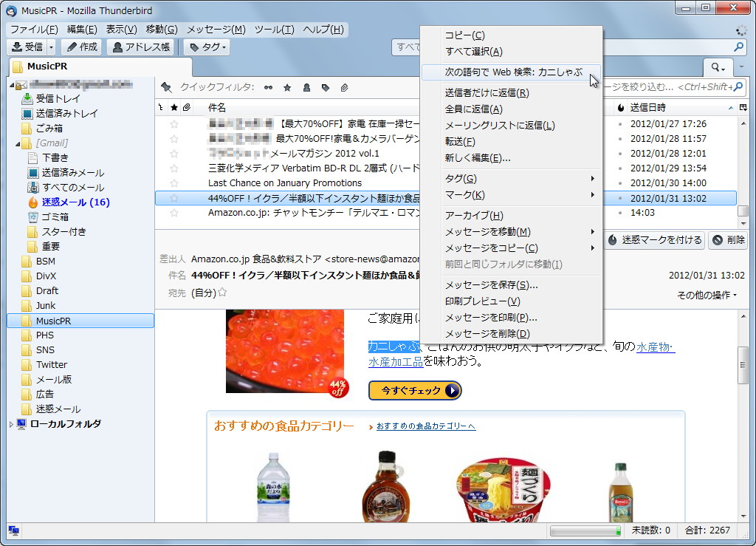This screenshot has width=756, height=546.
Task: Star the Amazon.co.jp チャットモンチー message
Action: (x=174, y=213)
